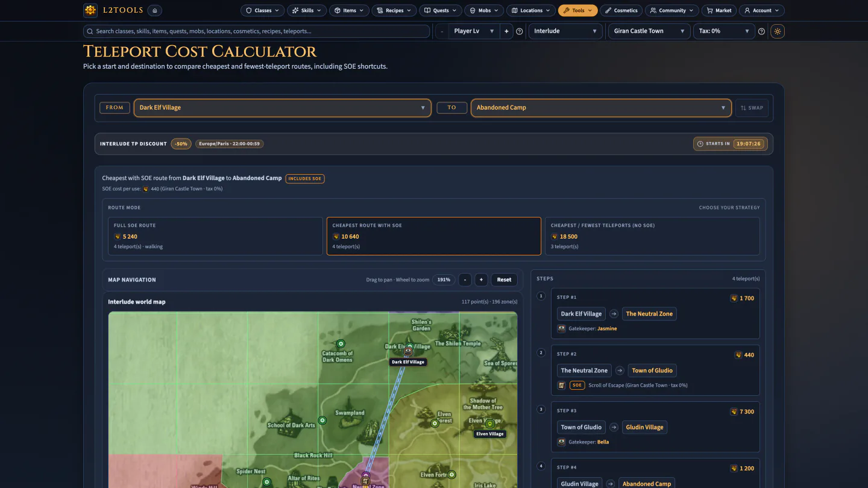The width and height of the screenshot is (868, 488).
Task: Click the adena icon beside 18 500
Action: pyautogui.click(x=555, y=237)
